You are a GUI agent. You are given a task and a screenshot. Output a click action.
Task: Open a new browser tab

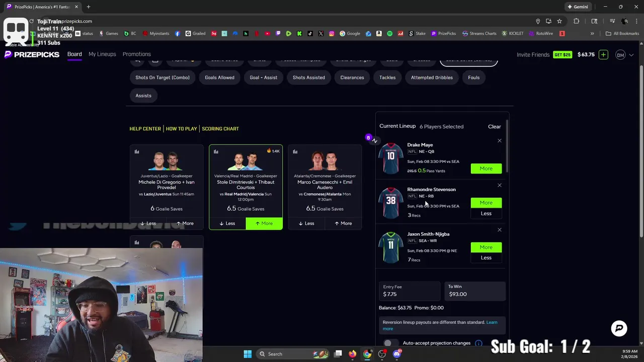coord(88,7)
